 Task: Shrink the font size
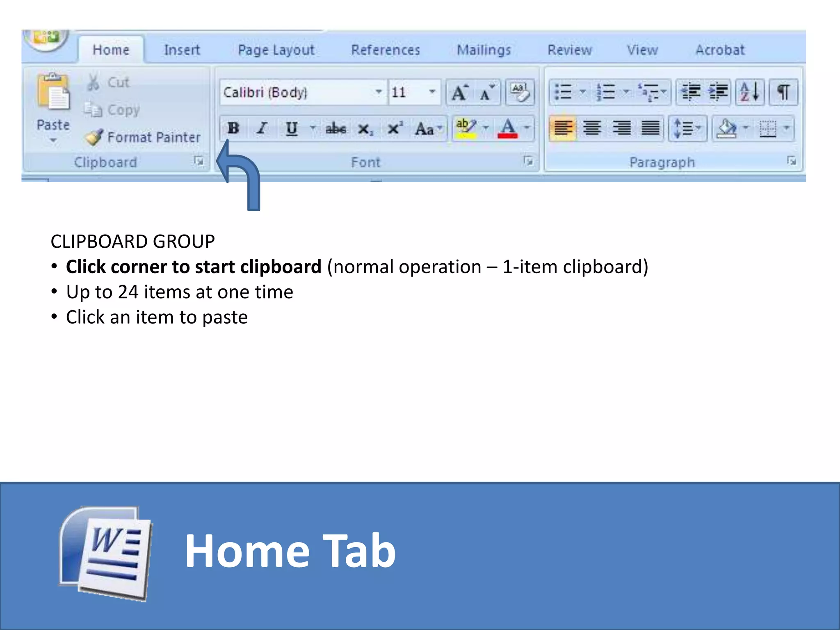487,92
